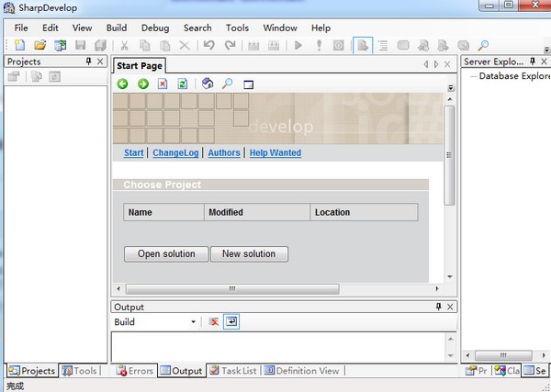
Task: Click the Copy toolbar icon
Action: coord(145,45)
